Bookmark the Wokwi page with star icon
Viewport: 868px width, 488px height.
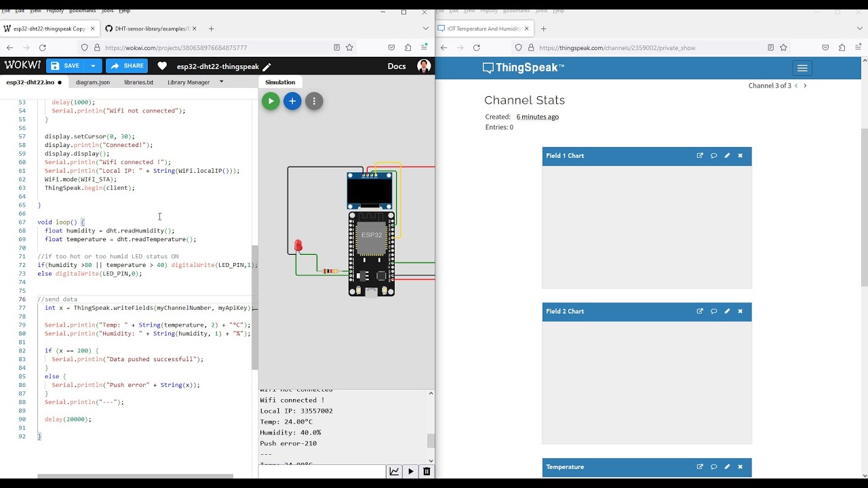(x=349, y=47)
